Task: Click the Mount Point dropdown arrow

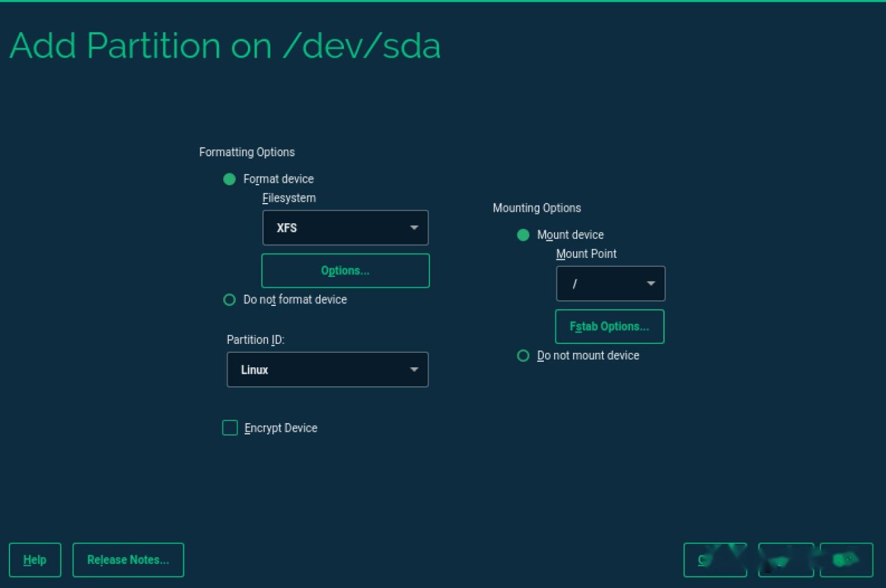Action: (x=651, y=283)
